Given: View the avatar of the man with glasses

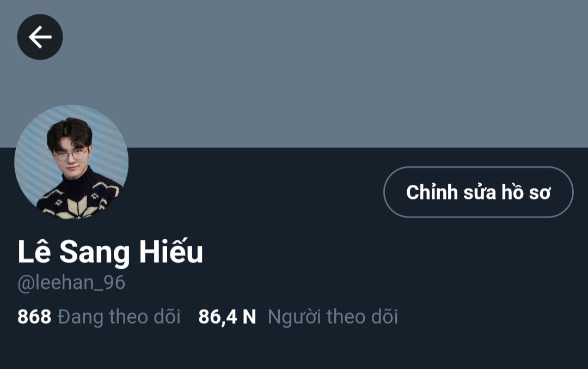Looking at the screenshot, I should (x=72, y=162).
